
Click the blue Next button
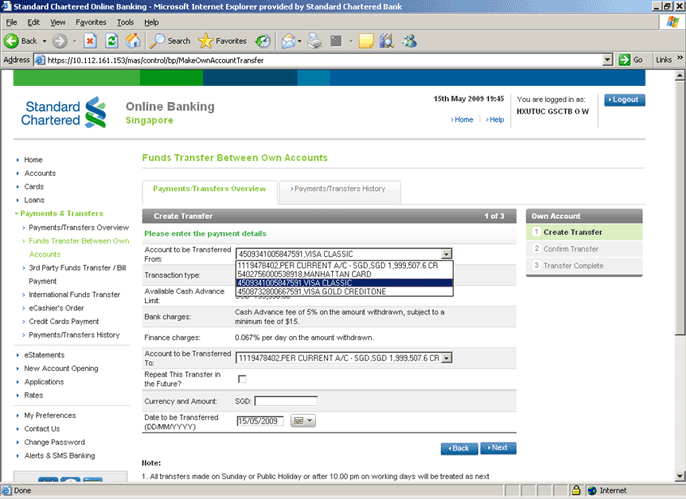coord(498,448)
